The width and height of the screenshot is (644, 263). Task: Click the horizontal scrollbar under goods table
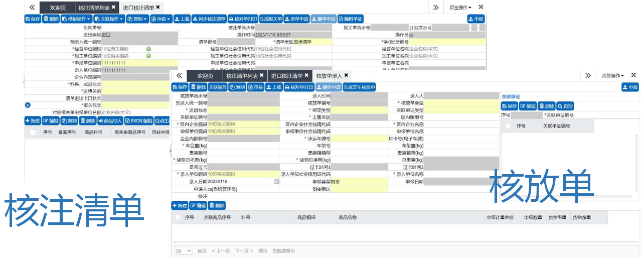coord(405,242)
